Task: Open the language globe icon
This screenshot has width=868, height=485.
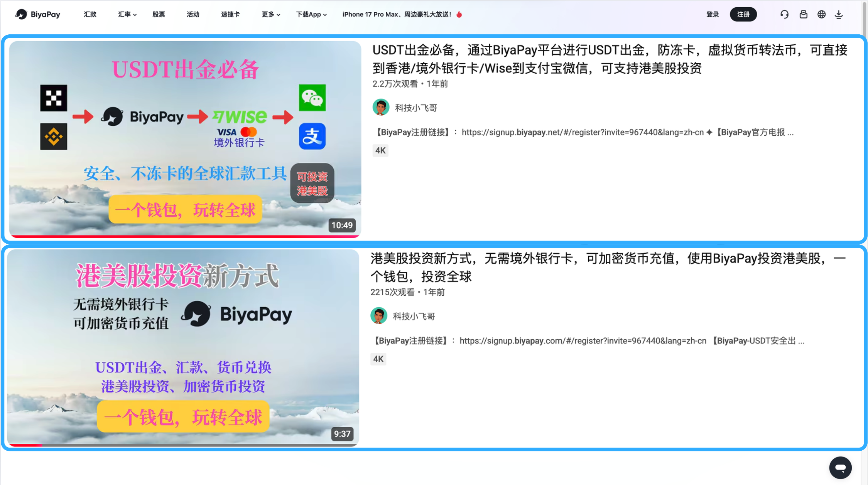Action: (821, 14)
